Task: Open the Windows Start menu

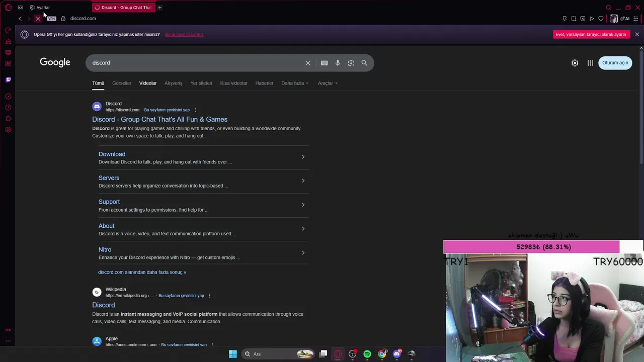Action: coord(233,354)
